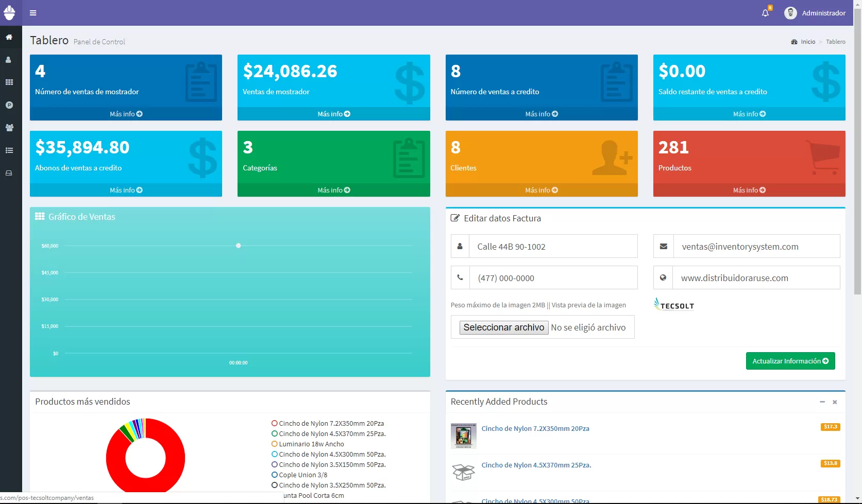This screenshot has height=504, width=862.
Task: Click the Actualizar Información button
Action: coord(790,361)
